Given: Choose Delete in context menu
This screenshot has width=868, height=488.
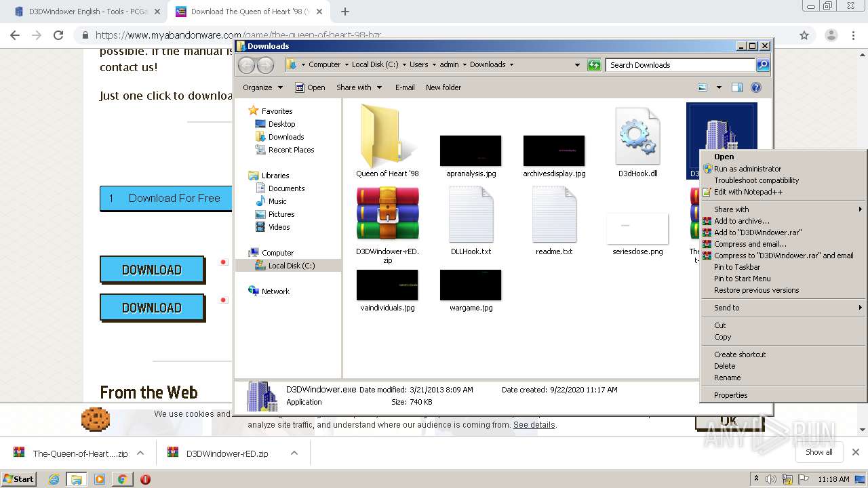Looking at the screenshot, I should pos(783,366).
